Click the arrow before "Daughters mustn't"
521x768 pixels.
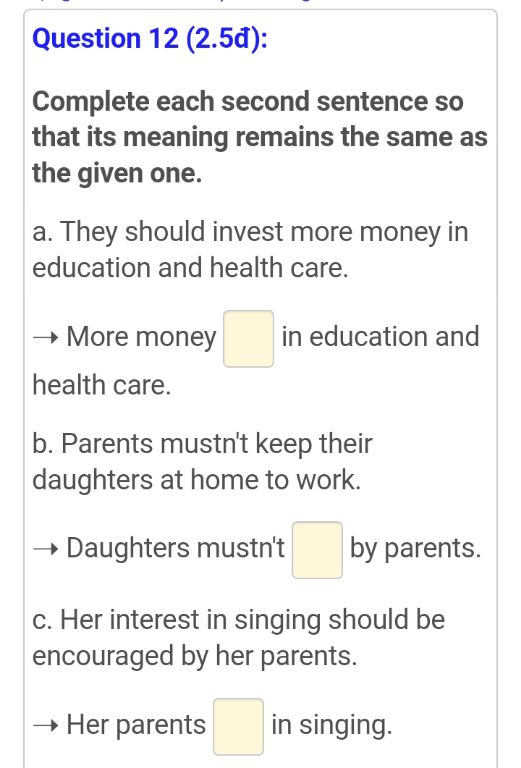(x=46, y=549)
